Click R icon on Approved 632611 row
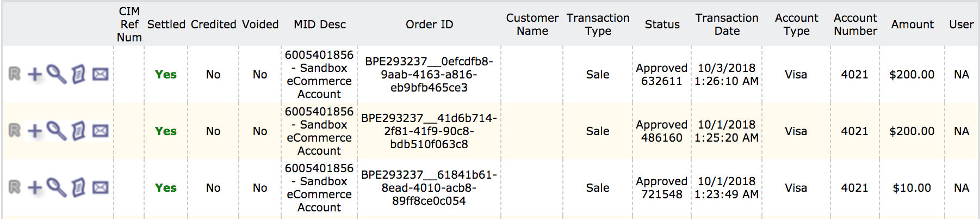This screenshot has height=219, width=980. (x=15, y=74)
